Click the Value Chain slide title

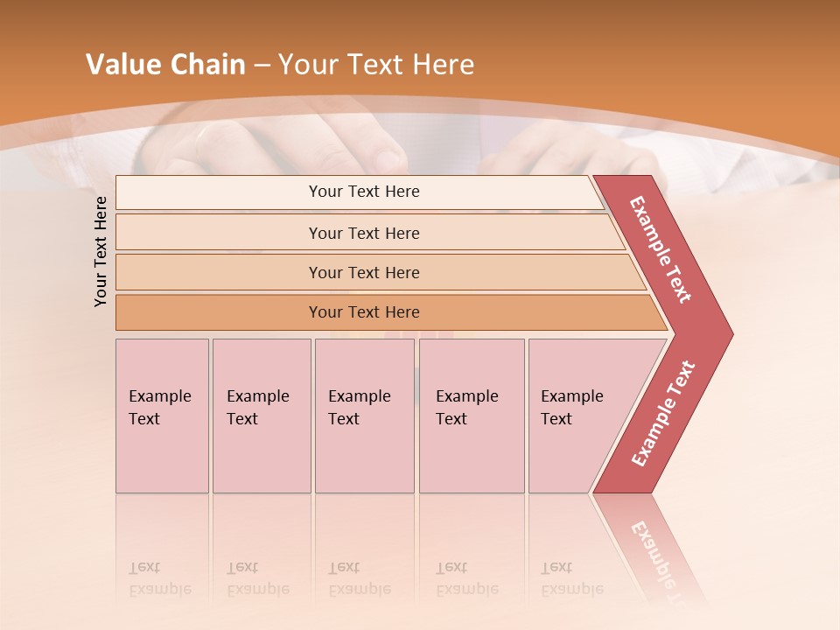[x=165, y=65]
